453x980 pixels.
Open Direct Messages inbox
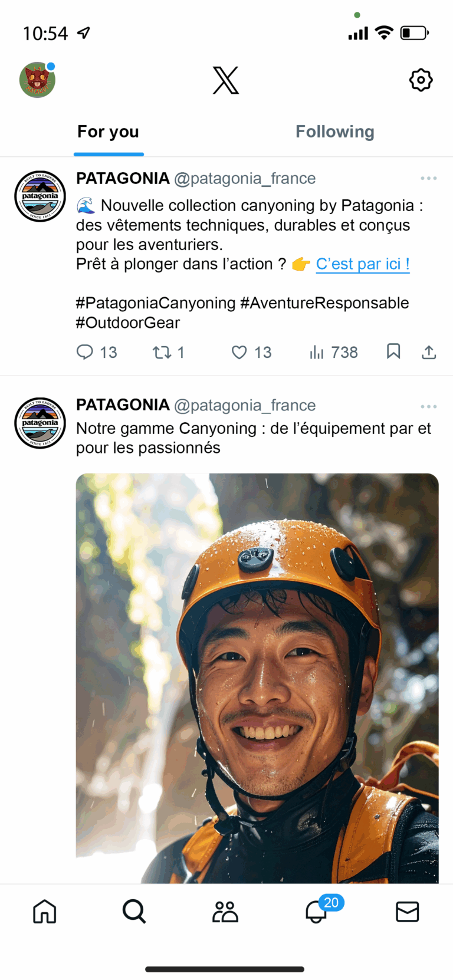coord(407,912)
